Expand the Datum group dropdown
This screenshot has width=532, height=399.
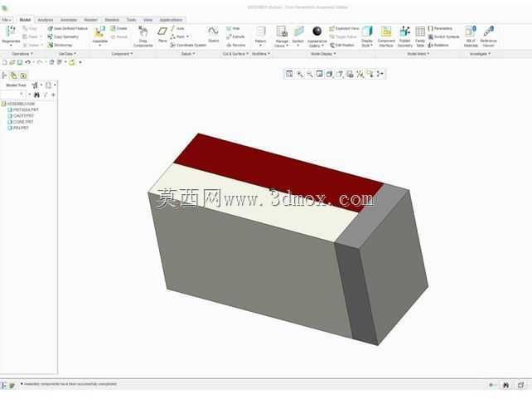click(x=187, y=54)
